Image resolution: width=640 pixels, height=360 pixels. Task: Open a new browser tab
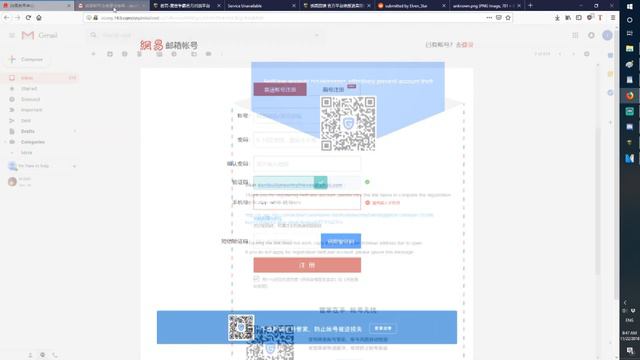(x=530, y=6)
